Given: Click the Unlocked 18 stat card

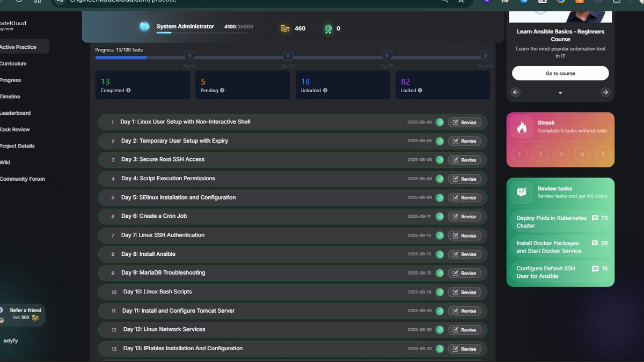Looking at the screenshot, I should coord(342,85).
